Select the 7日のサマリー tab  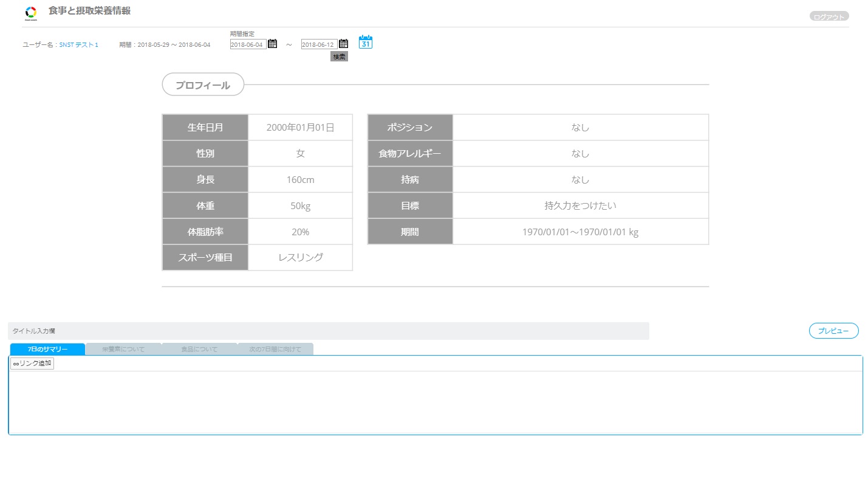pyautogui.click(x=47, y=350)
